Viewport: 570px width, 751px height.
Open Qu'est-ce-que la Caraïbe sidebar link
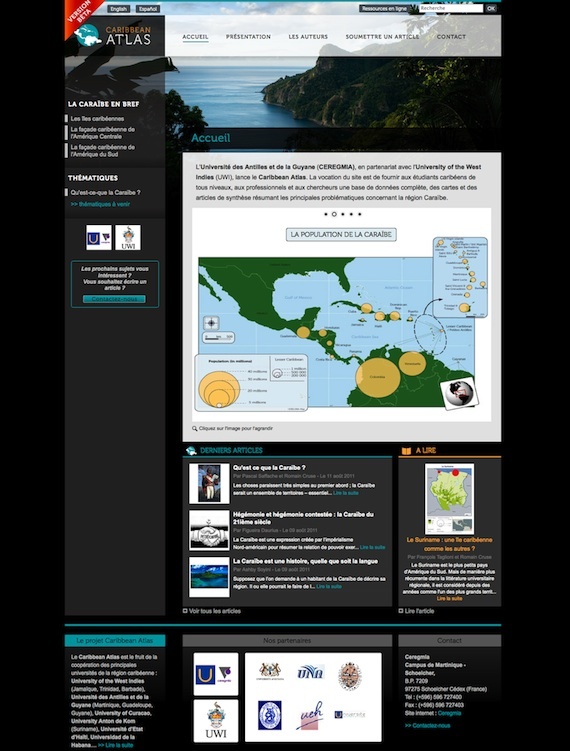[105, 193]
